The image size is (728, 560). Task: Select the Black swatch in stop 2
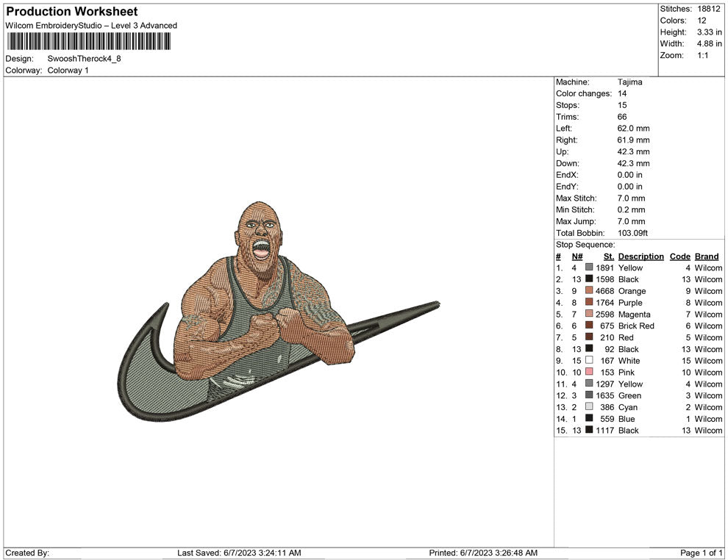point(589,279)
